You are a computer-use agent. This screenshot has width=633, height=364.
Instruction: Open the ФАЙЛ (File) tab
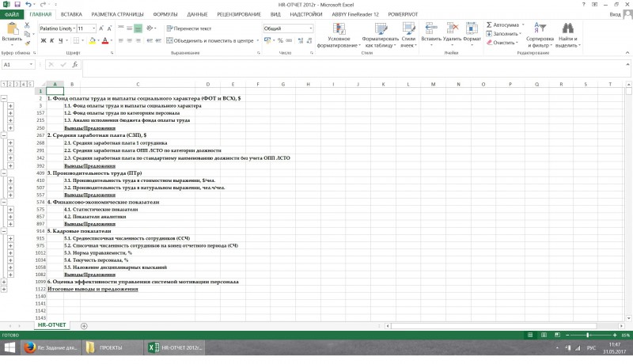pyautogui.click(x=12, y=14)
